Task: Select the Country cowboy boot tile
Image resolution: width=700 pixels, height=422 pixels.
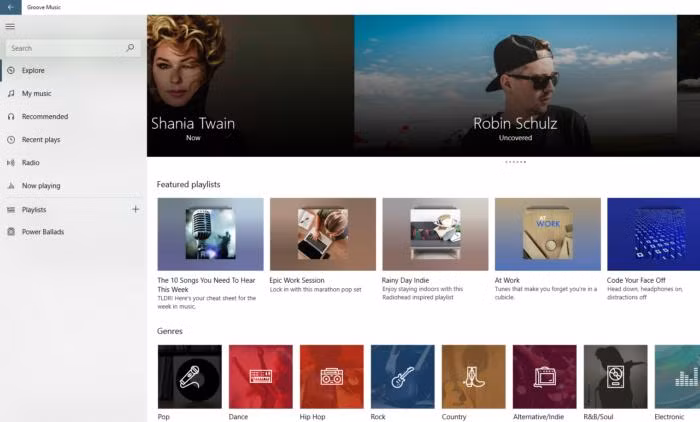Action: click(474, 376)
